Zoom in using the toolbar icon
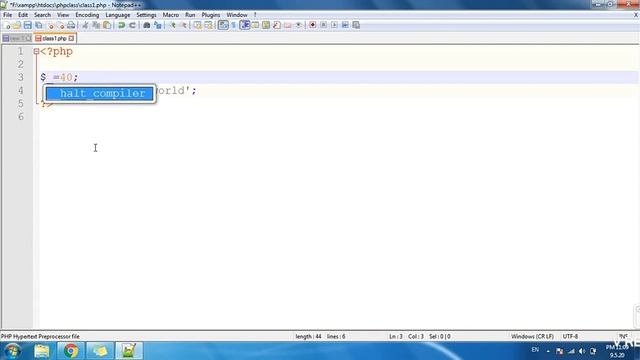 (x=172, y=25)
